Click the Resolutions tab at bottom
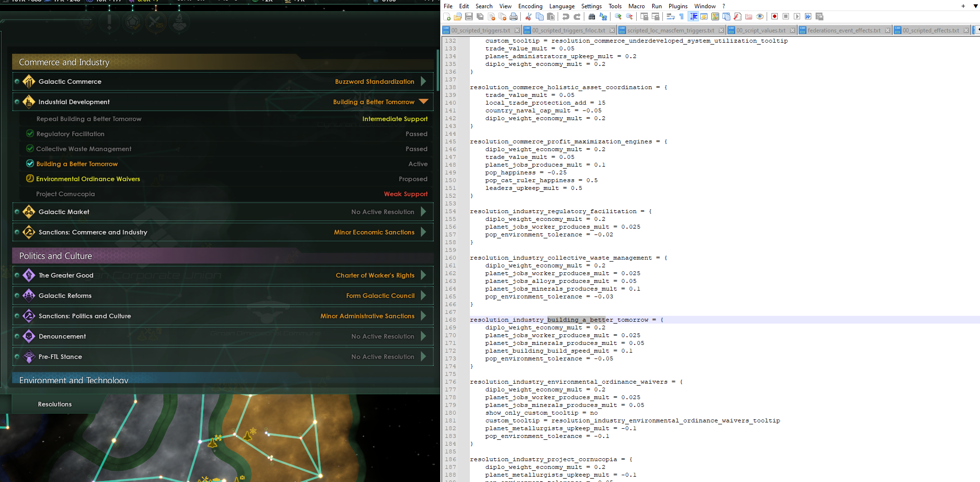This screenshot has height=482, width=980. tap(55, 404)
